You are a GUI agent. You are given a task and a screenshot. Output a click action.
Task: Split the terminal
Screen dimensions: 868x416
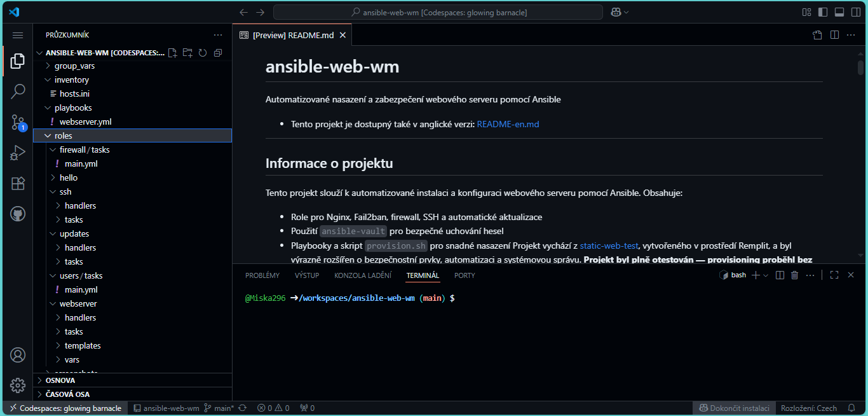coord(780,275)
